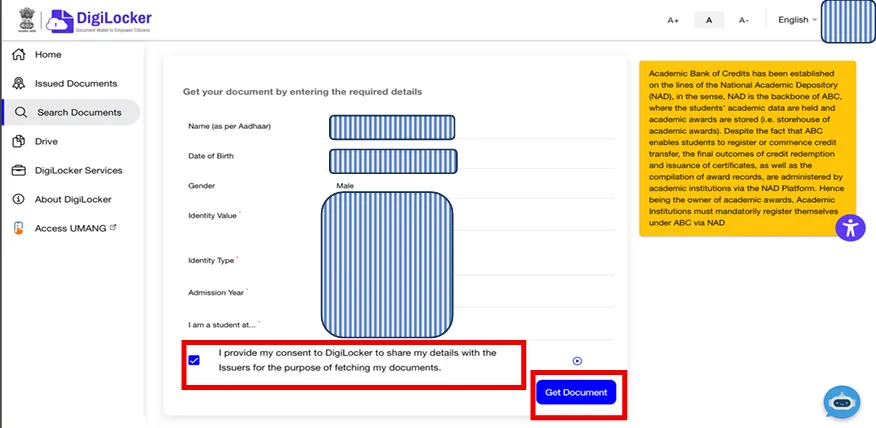Reset font size with the A button
876x428 pixels.
(x=708, y=20)
